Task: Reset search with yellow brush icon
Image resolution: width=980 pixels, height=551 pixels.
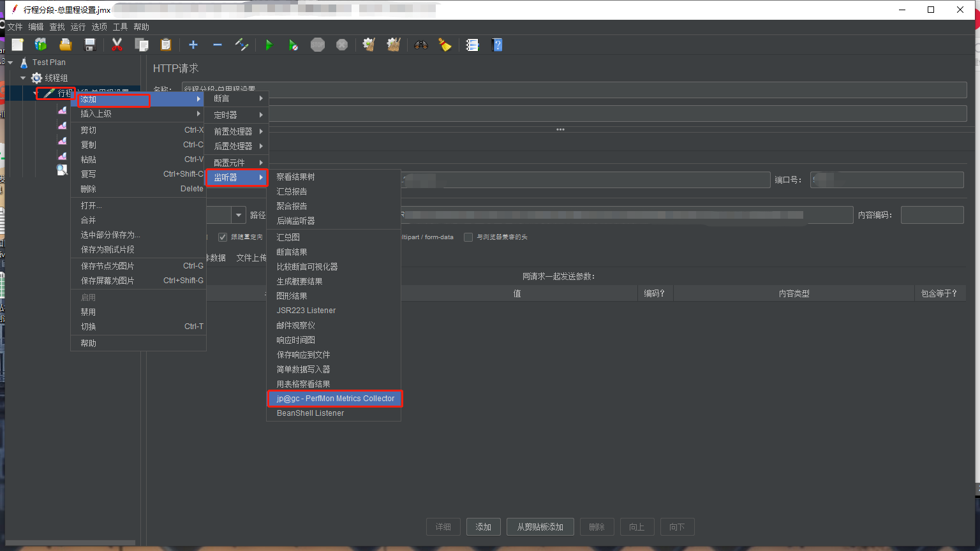Action: pos(445,45)
